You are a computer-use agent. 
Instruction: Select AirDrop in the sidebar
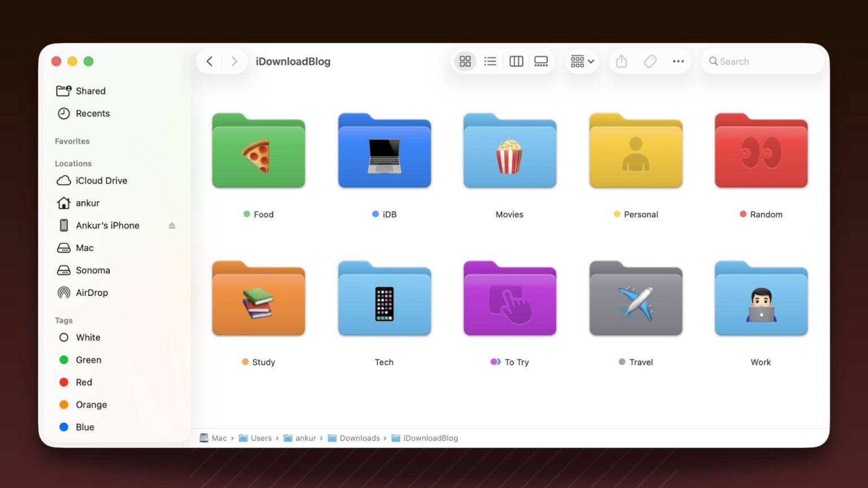tap(91, 293)
